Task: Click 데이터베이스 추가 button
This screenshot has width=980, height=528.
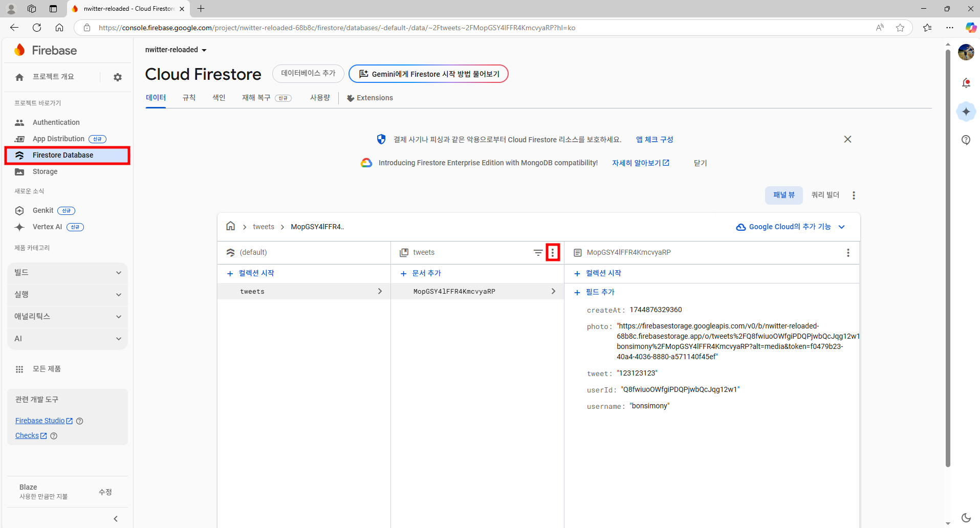Action: (x=308, y=74)
